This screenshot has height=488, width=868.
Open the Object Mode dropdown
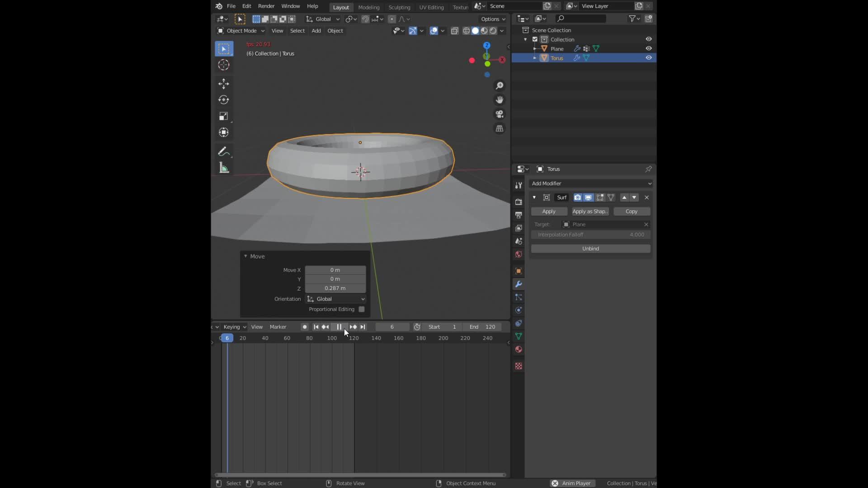240,31
